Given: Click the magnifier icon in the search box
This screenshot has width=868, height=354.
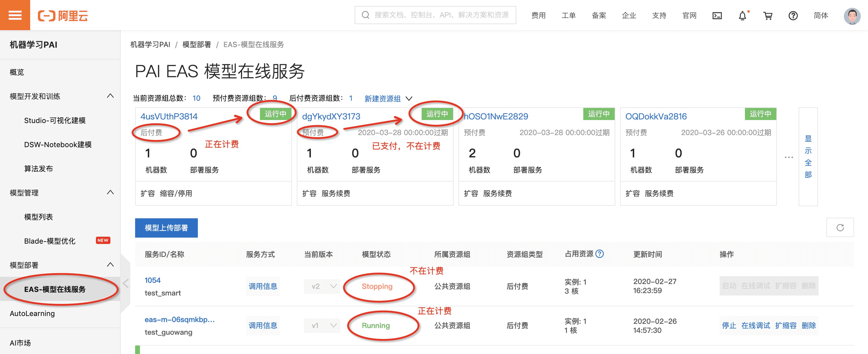Looking at the screenshot, I should point(365,15).
